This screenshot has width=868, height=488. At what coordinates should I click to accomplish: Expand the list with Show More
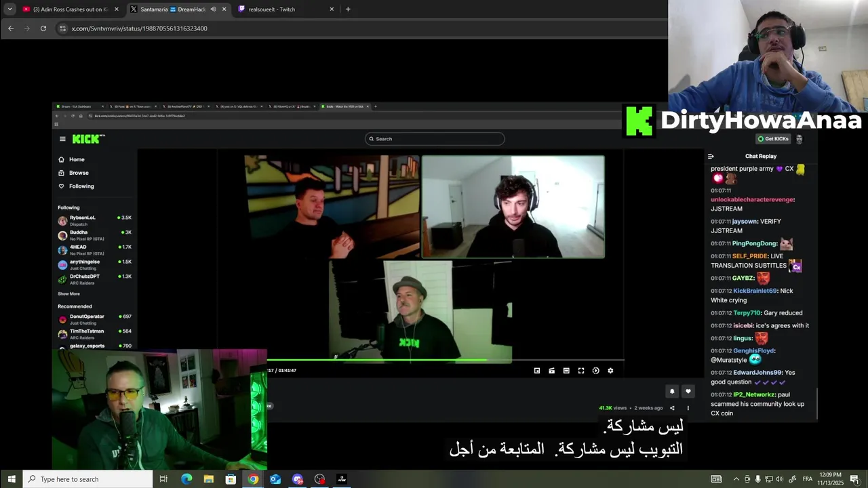click(x=68, y=294)
